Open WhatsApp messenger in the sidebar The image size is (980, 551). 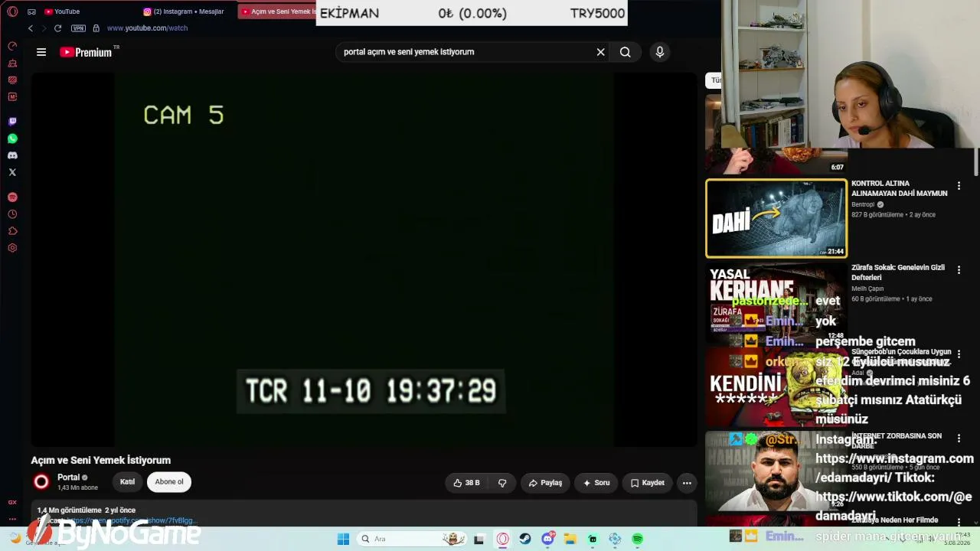click(12, 139)
